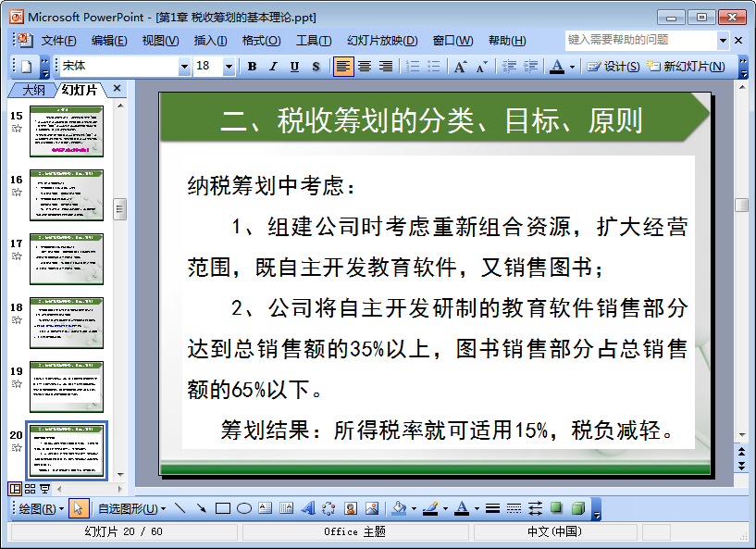This screenshot has width=756, height=549.
Task: Center-align text with toolbar icon
Action: coord(365,67)
